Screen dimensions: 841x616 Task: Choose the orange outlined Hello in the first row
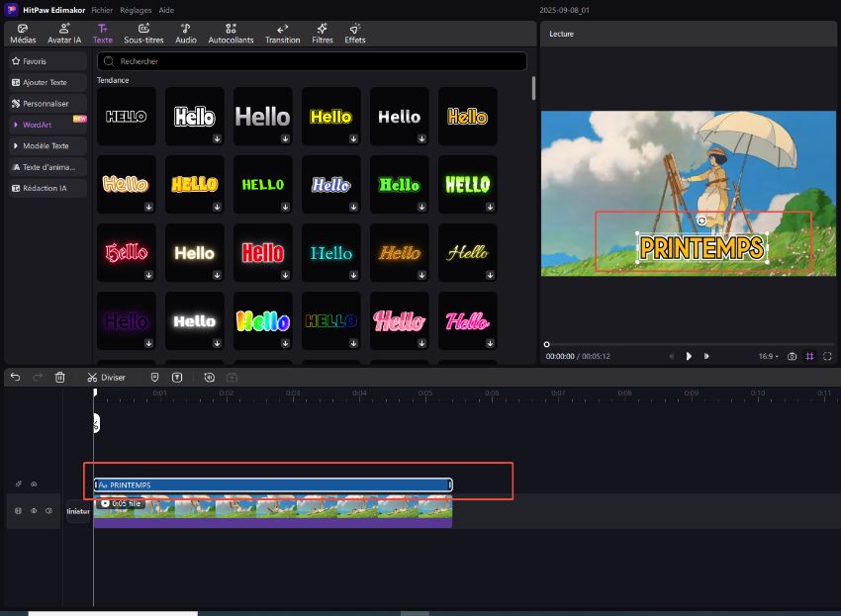468,117
